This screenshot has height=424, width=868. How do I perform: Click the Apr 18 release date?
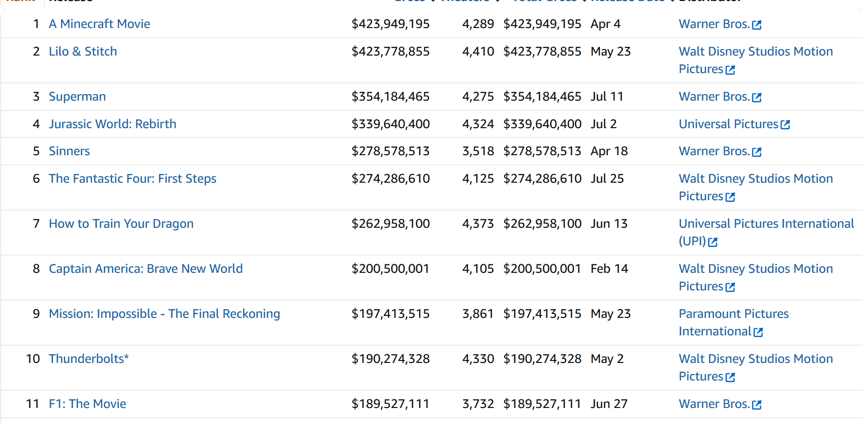[x=609, y=151]
